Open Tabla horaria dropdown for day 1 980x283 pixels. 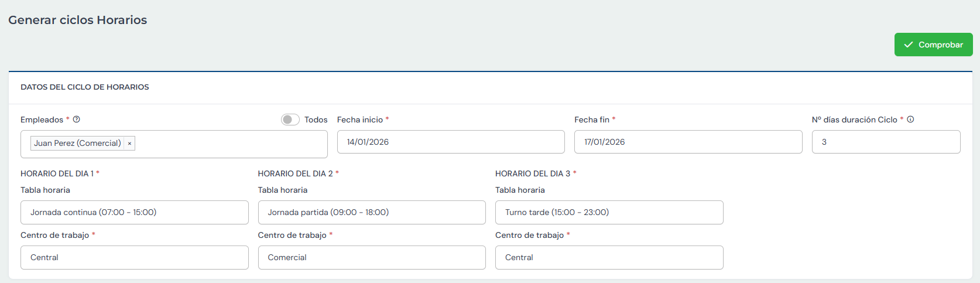[134, 212]
